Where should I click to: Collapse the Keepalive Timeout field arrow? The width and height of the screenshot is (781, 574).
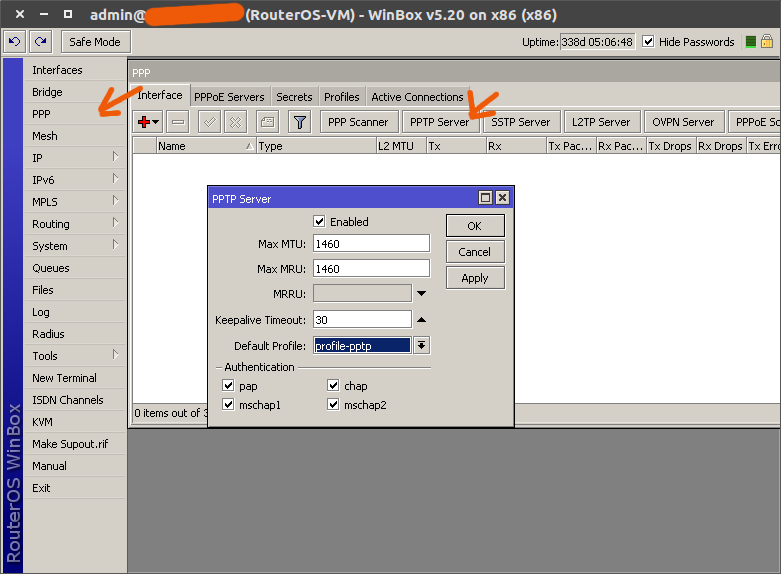coord(421,319)
